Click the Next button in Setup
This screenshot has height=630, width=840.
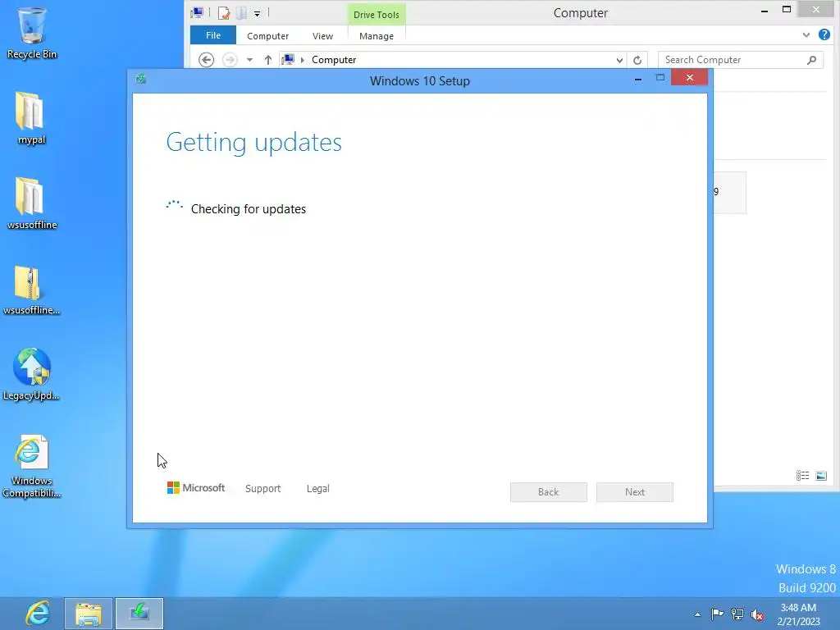(x=635, y=492)
